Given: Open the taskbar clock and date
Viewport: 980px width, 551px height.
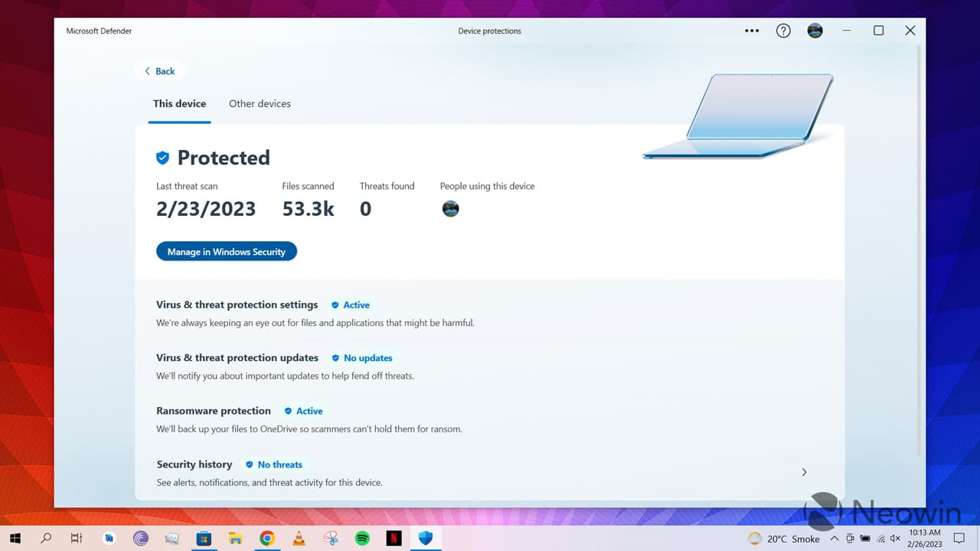Looking at the screenshot, I should click(926, 538).
